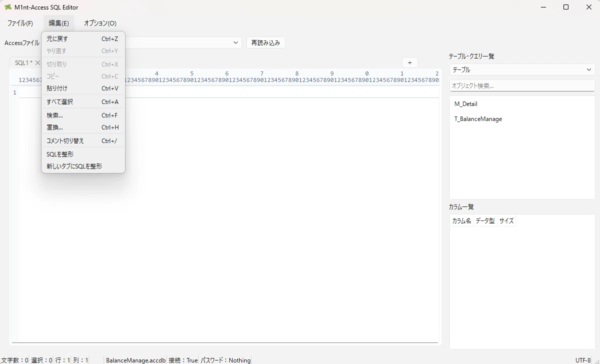600x364 pixels.
Task: Click the 選択：0 status entry
Action: [42, 360]
